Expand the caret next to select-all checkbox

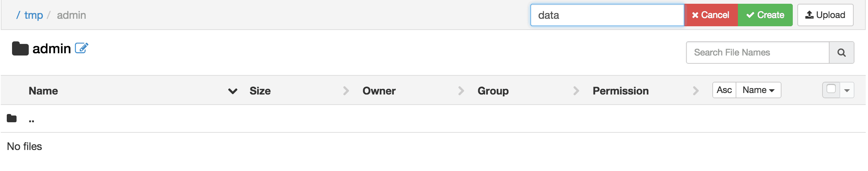(847, 90)
